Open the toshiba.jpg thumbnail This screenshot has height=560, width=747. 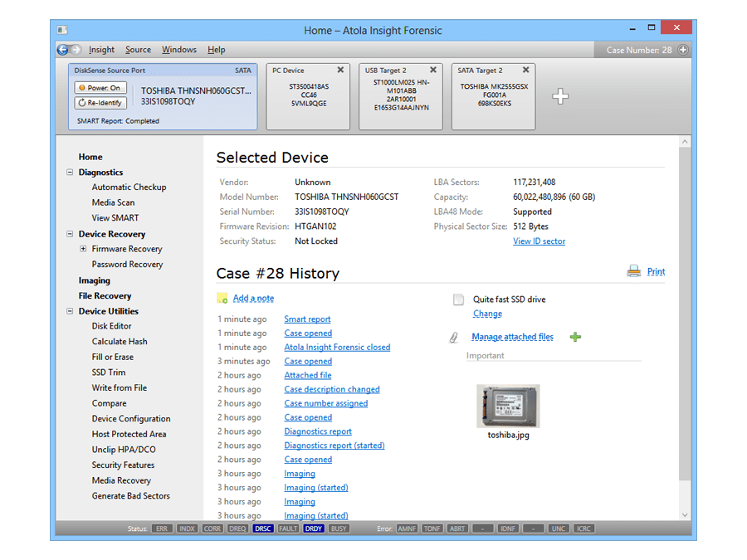508,407
